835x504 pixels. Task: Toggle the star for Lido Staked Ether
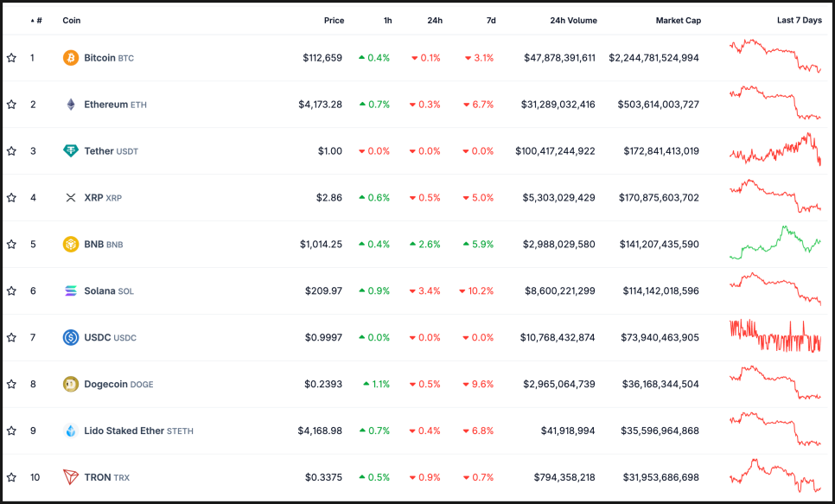pyautogui.click(x=11, y=431)
